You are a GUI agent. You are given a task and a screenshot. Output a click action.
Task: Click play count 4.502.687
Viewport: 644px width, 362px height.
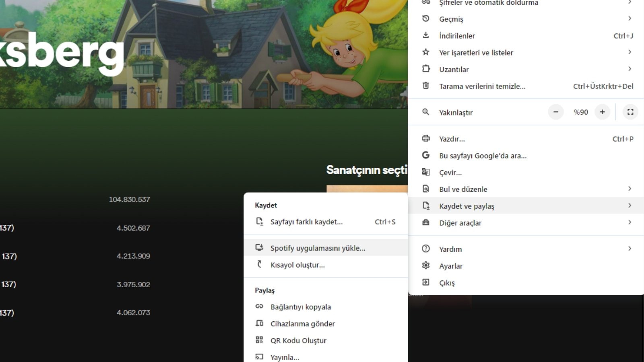pos(133,228)
